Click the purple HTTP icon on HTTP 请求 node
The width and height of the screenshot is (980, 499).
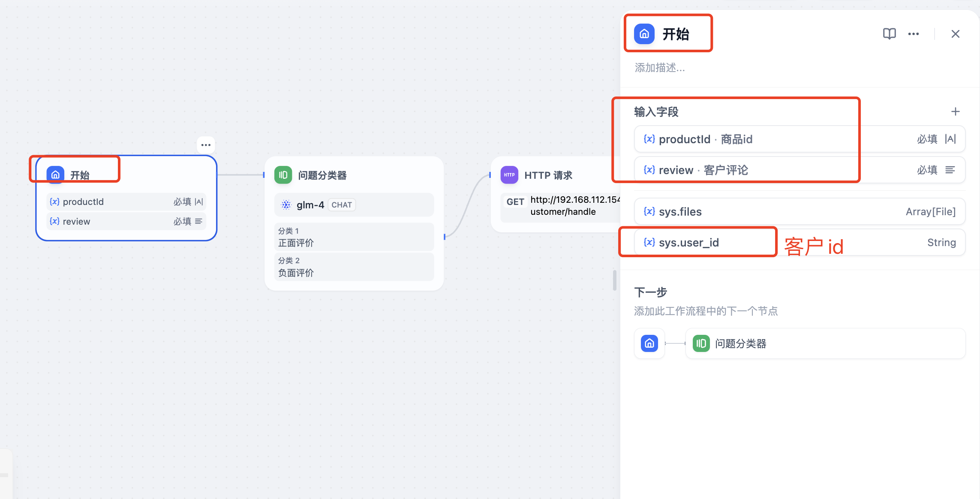[509, 174]
